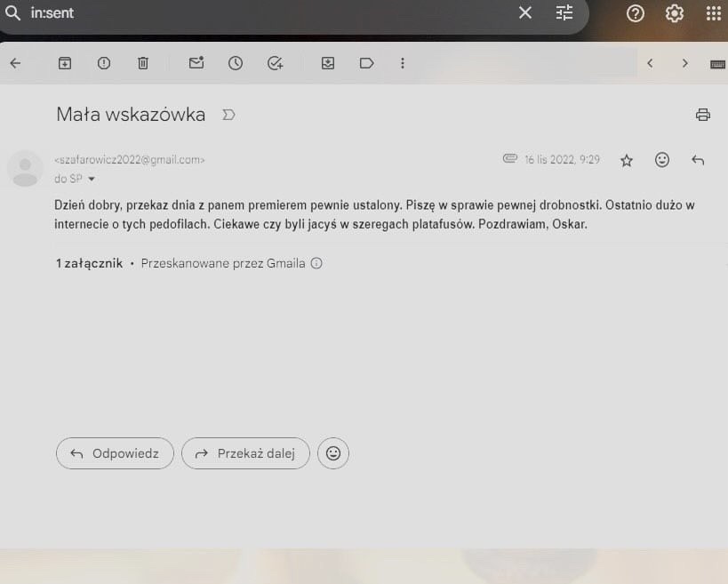Delete this email with trash icon
This screenshot has height=584, width=728.
[x=143, y=63]
